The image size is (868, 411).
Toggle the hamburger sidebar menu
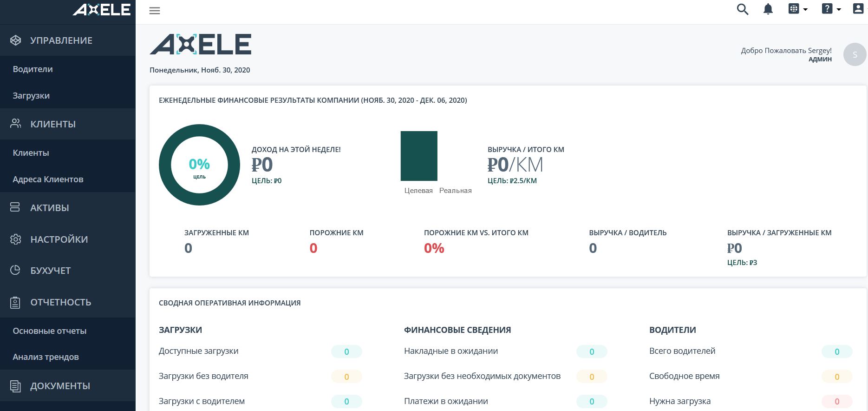point(155,11)
